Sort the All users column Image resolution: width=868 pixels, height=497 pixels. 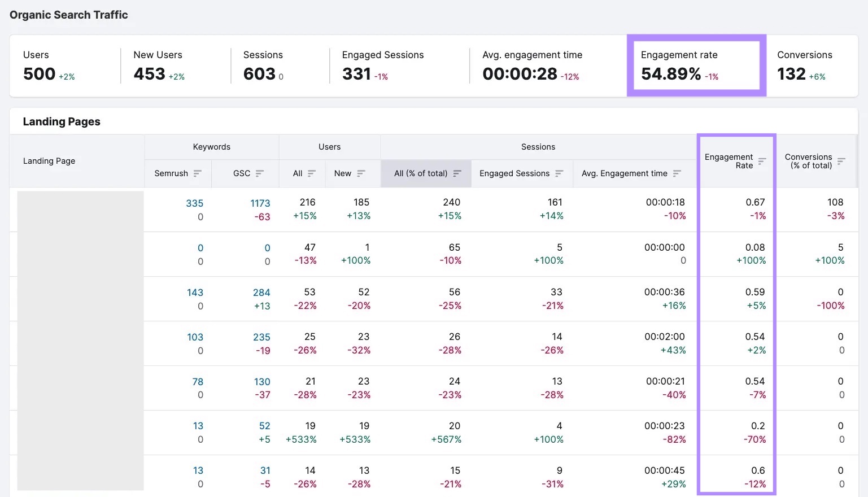click(313, 173)
